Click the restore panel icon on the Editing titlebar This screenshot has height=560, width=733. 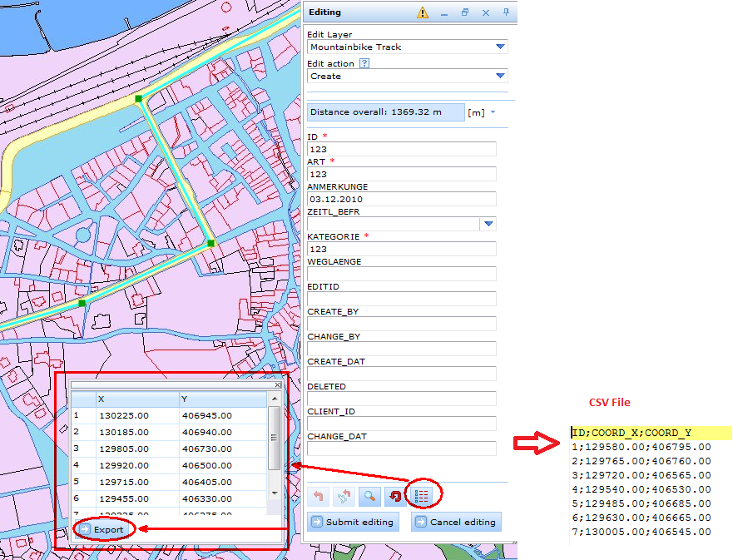464,12
